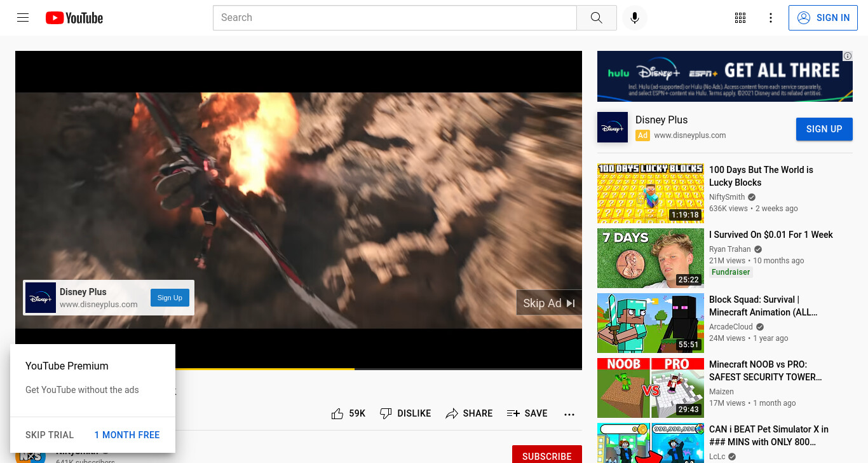This screenshot has height=463, width=868.
Task: Open the Share options
Action: (x=469, y=413)
